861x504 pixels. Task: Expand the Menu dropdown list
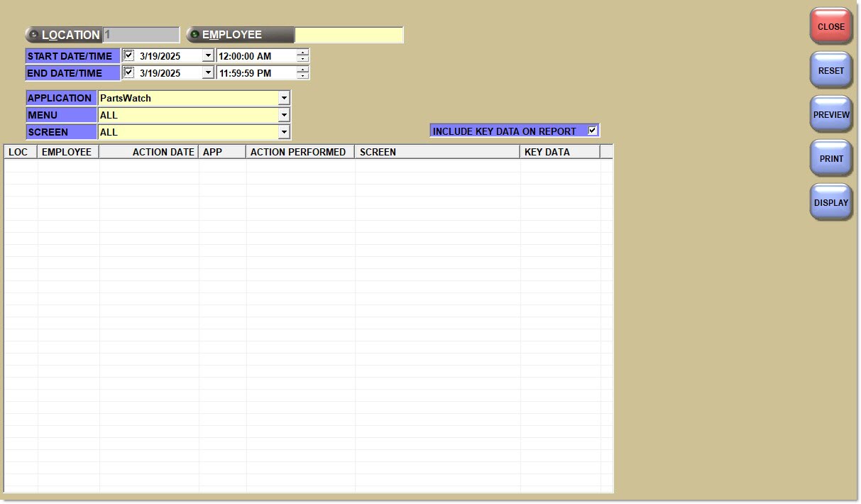284,115
